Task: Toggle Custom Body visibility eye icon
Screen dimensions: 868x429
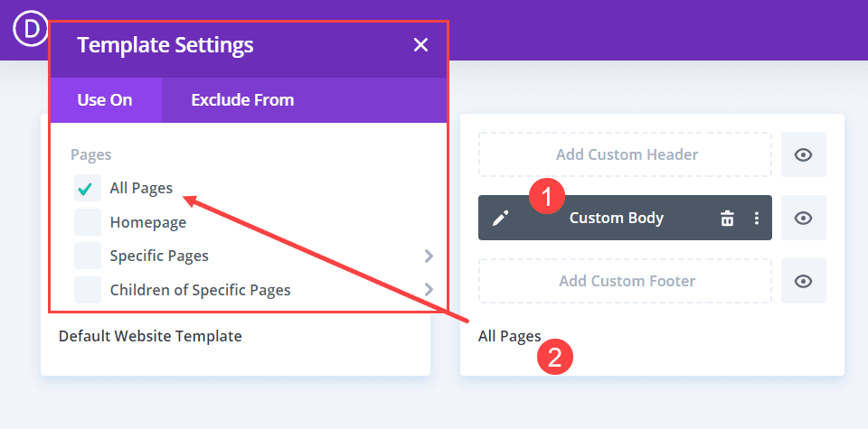Action: pos(803,218)
